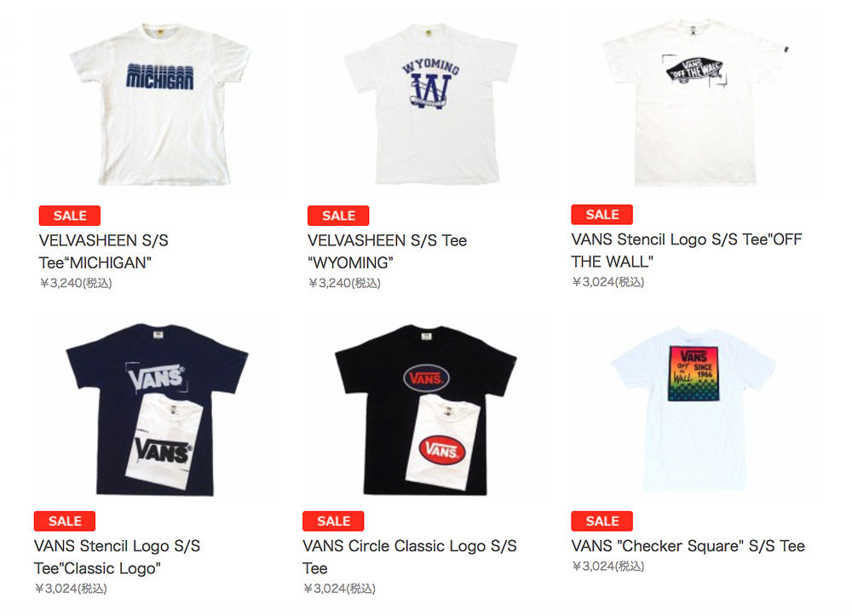Open the MICHIGAN white tee product image
The width and height of the screenshot is (852, 616).
[160, 105]
